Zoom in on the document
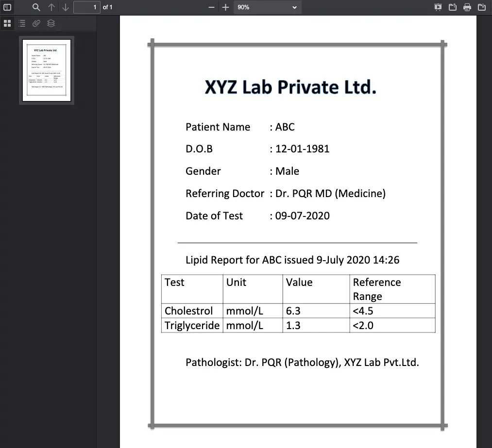 coord(225,7)
